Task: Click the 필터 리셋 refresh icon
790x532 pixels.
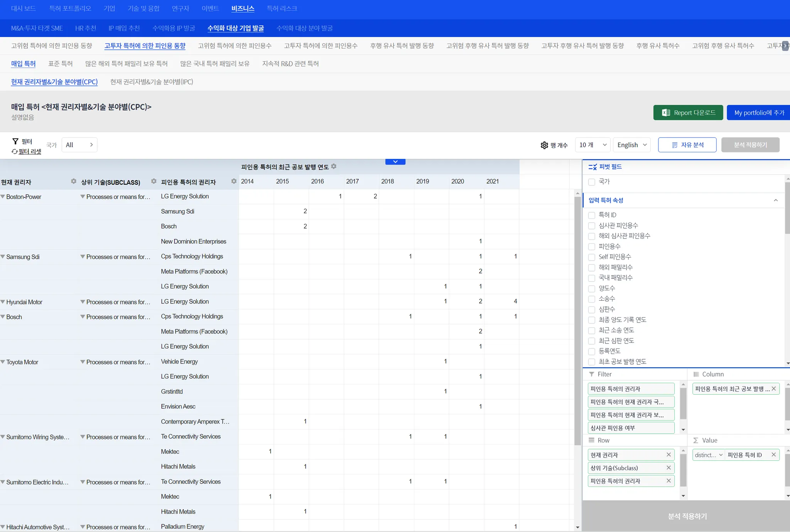Action: (x=14, y=152)
